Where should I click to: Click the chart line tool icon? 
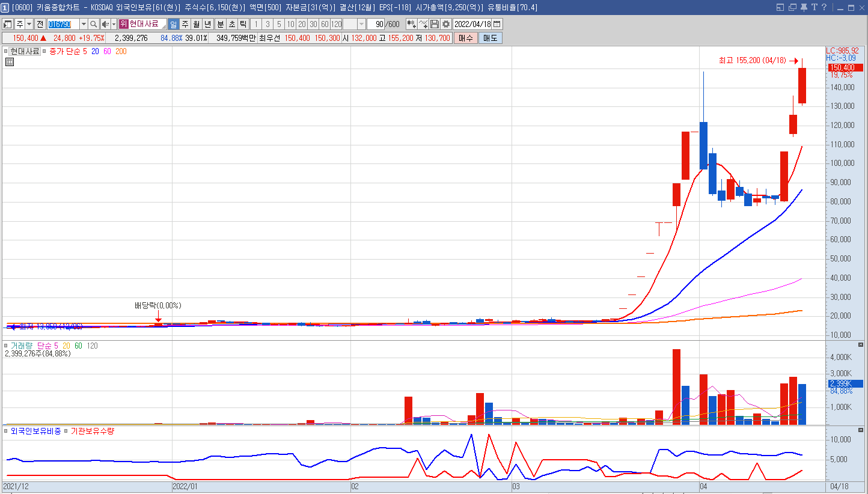(424, 24)
